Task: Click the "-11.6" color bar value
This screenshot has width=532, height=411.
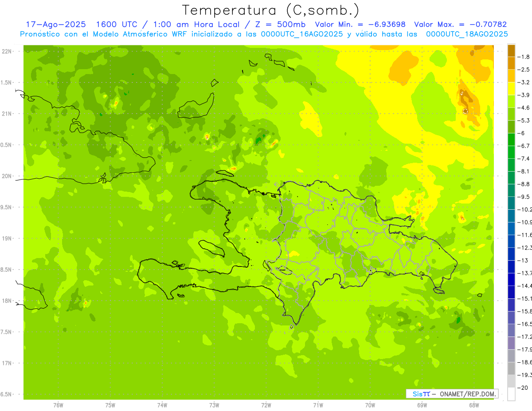Action: click(x=525, y=235)
